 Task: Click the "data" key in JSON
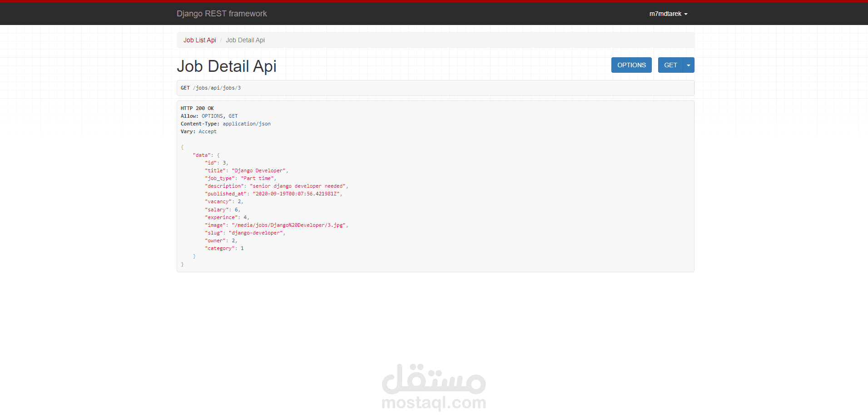[x=202, y=155]
